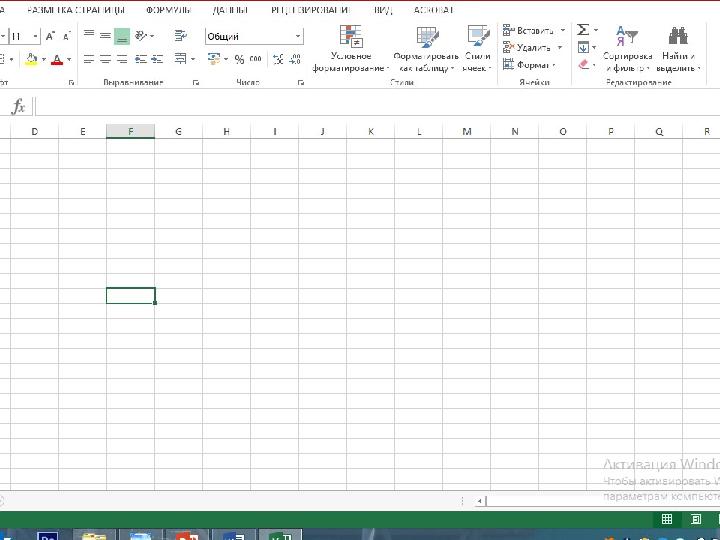
Task: Switch to ДАННЫЕ tab
Action: [230, 10]
